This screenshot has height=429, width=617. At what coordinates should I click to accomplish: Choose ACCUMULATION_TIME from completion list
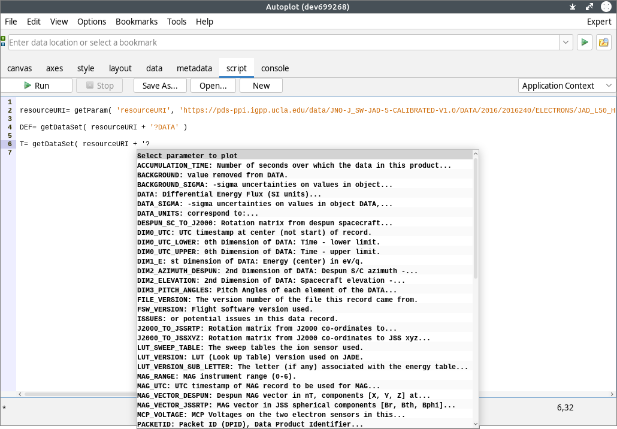click(305, 165)
